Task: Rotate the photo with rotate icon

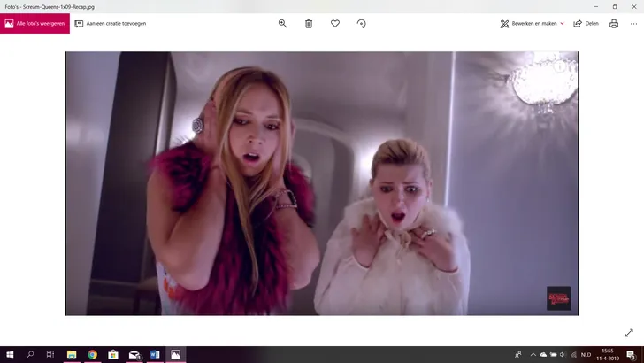Action: tap(362, 24)
